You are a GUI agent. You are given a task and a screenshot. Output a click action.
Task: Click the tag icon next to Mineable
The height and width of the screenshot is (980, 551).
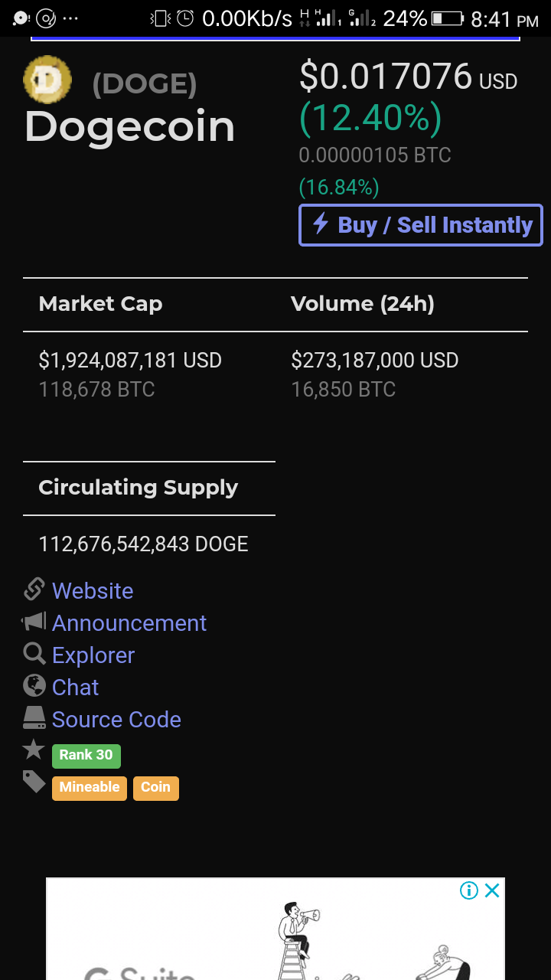point(34,782)
